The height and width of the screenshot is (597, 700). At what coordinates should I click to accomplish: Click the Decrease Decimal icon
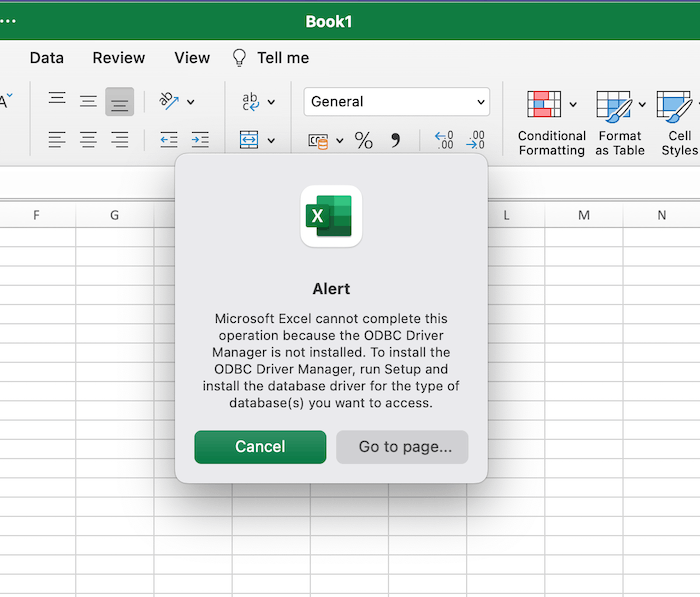pos(475,140)
